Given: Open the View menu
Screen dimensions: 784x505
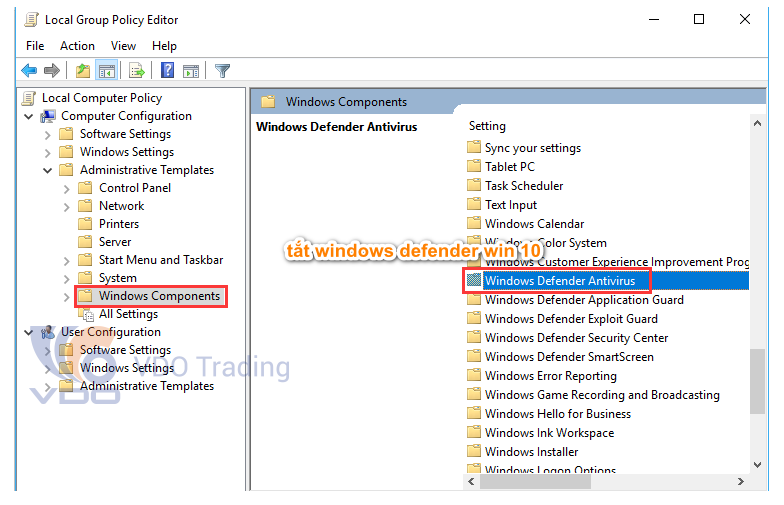Looking at the screenshot, I should [123, 46].
